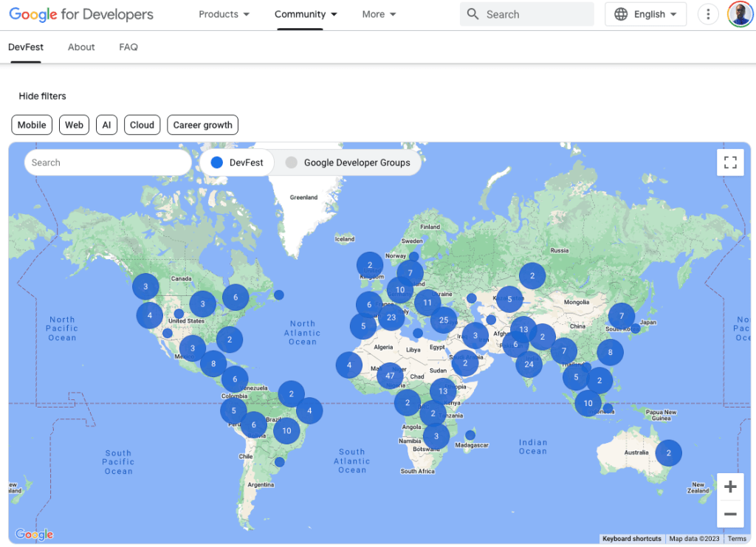
Task: Click the 47 cluster over Nigeria
Action: pos(390,376)
